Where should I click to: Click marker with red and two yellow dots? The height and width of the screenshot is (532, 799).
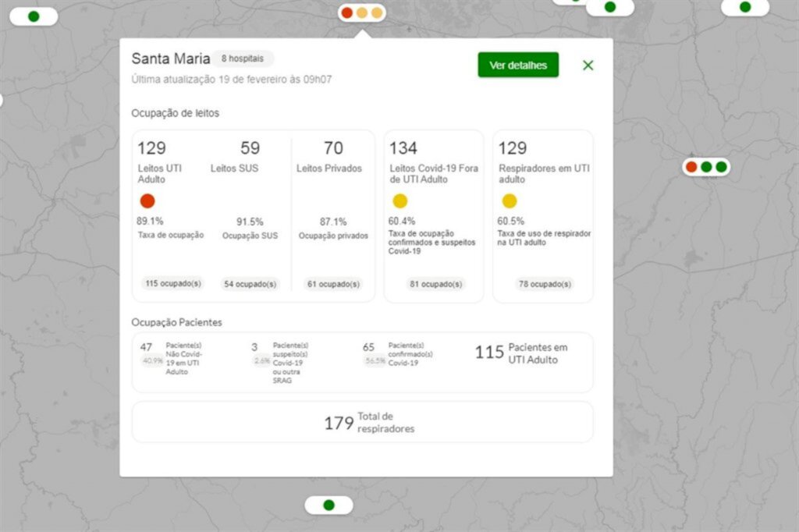coord(361,12)
